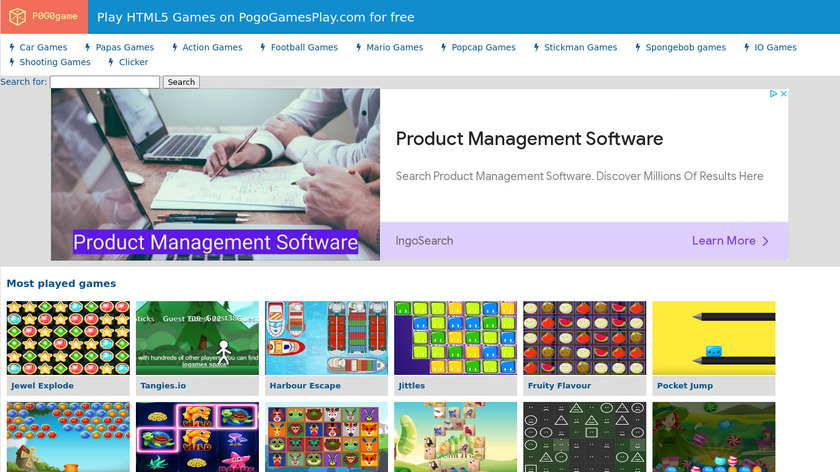
Task: Click Learn More in the ad
Action: [730, 241]
